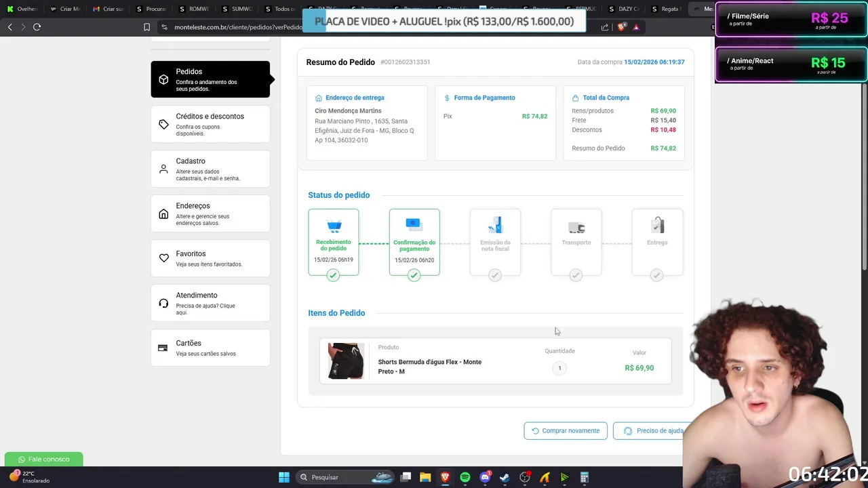This screenshot has height=488, width=868.
Task: Open Steam from the taskbar
Action: tap(505, 477)
